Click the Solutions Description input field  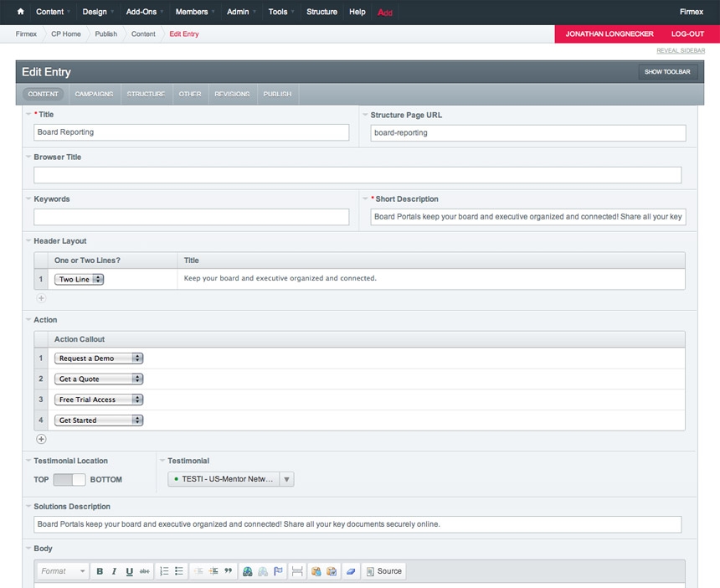(x=357, y=524)
